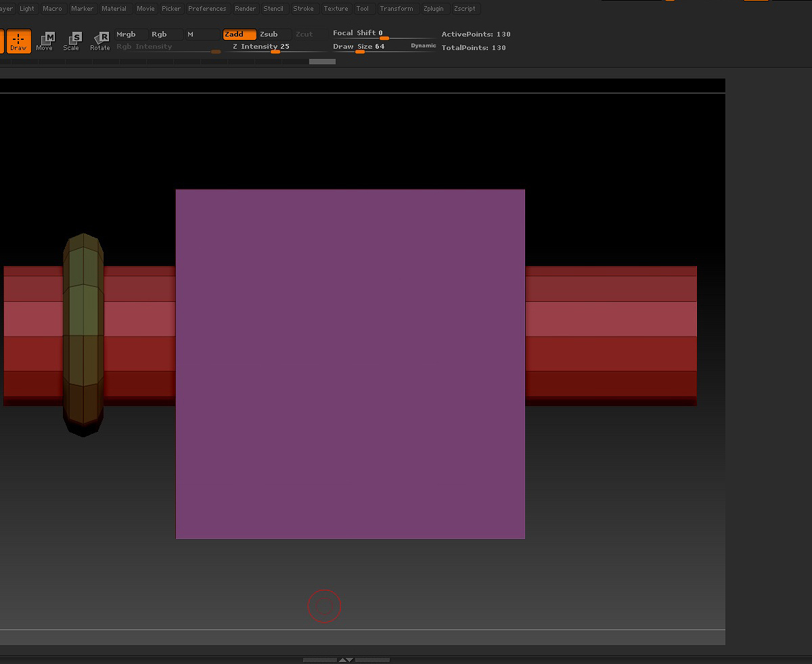
Task: Open the Marker menu
Action: click(x=83, y=9)
